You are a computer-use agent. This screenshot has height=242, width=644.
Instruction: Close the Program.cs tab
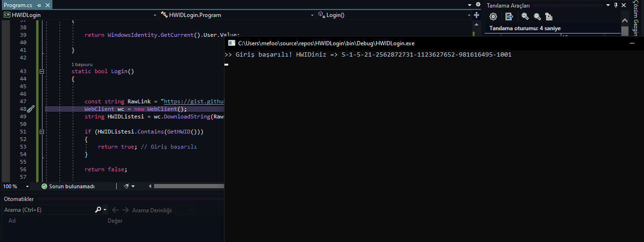47,5
